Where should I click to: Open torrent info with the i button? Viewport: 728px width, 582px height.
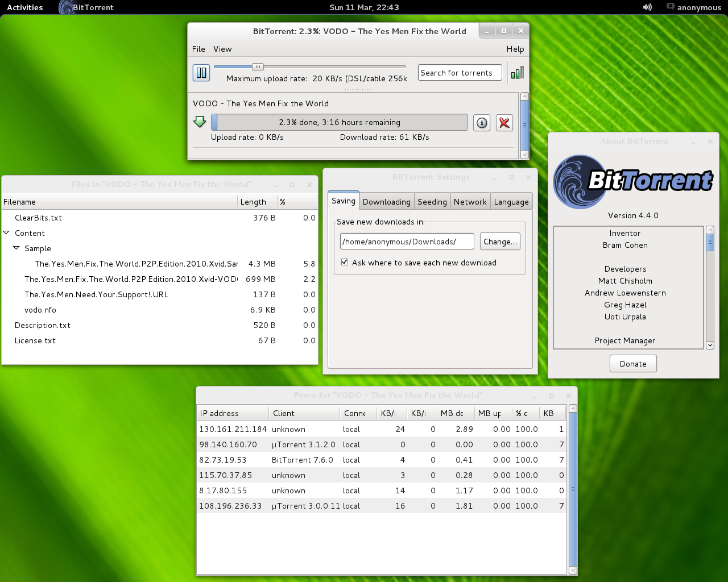pos(482,123)
